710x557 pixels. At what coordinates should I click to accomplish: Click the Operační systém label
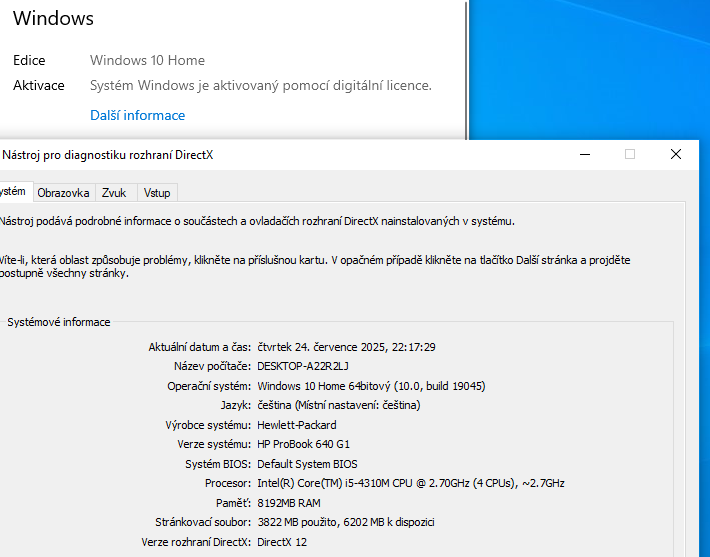(209, 386)
